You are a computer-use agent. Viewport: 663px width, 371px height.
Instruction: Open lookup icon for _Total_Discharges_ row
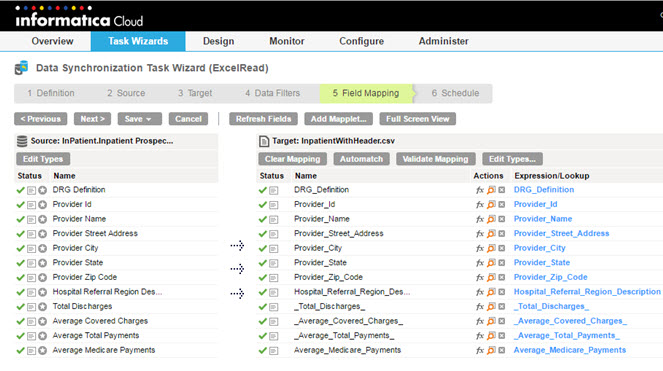pyautogui.click(x=491, y=307)
